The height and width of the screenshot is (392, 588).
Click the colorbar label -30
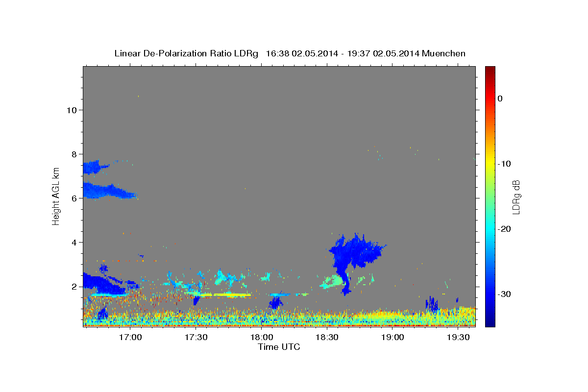point(504,294)
